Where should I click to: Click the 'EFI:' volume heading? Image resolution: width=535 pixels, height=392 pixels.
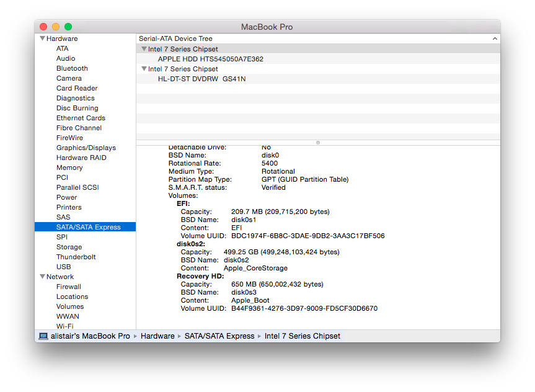[183, 203]
